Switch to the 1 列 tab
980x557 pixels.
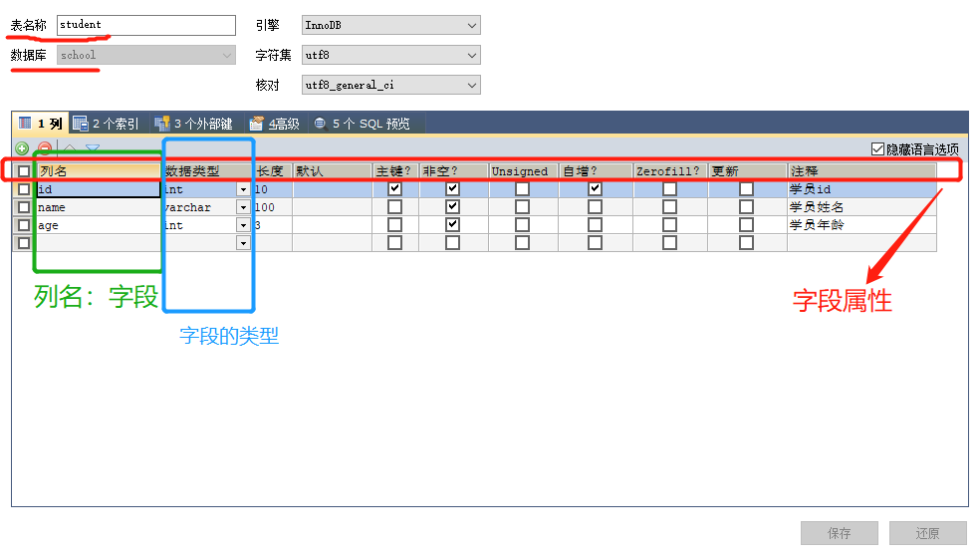pyautogui.click(x=41, y=124)
